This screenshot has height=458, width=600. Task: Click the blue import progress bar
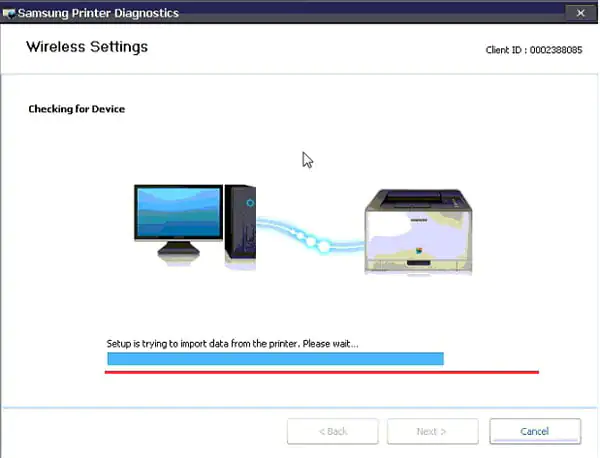pos(276,359)
